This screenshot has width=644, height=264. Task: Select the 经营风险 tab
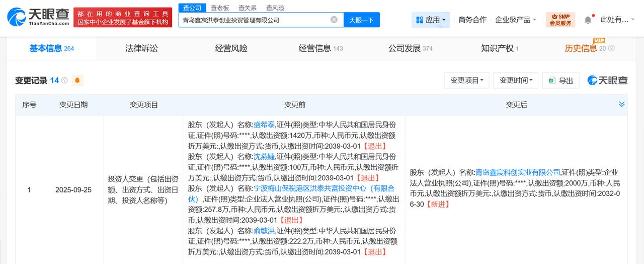coord(231,48)
